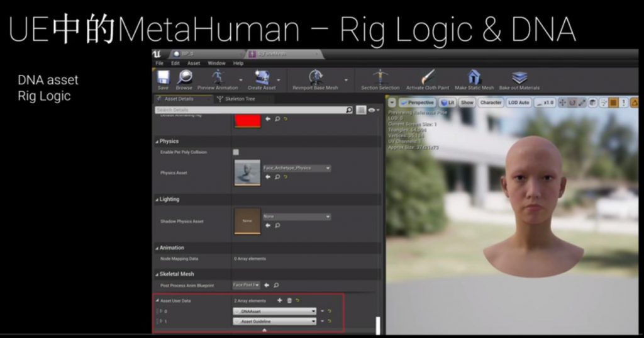Browse to Post Process Anim Blueprint magnifier
This screenshot has width=644, height=338.
(x=276, y=285)
